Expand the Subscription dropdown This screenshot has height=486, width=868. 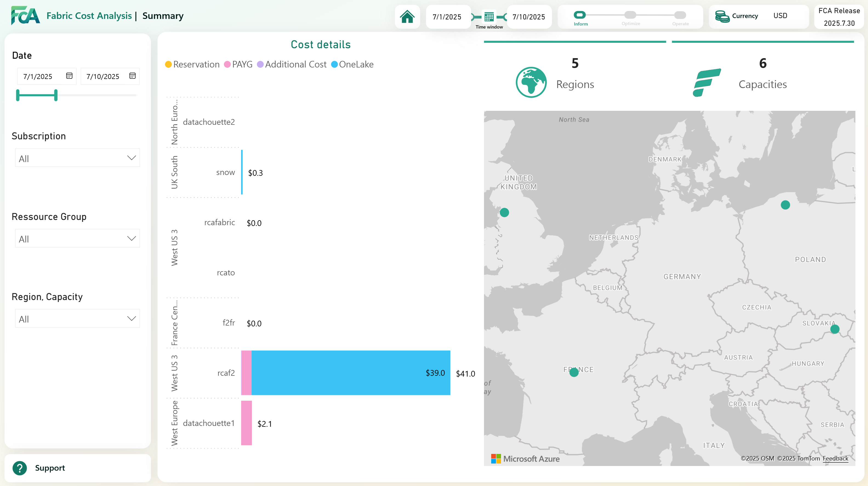pyautogui.click(x=78, y=158)
